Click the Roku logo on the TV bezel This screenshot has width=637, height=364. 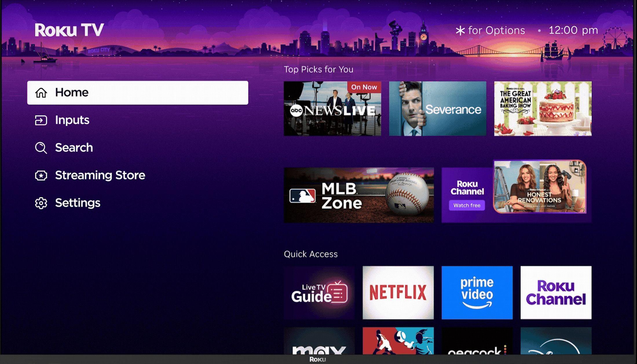click(318, 359)
